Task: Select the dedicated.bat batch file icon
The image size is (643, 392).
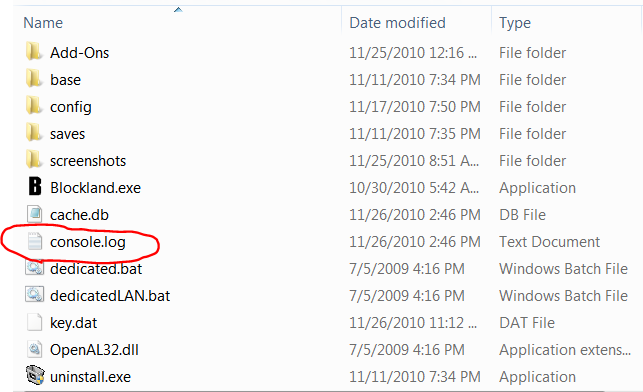Action: tap(34, 268)
